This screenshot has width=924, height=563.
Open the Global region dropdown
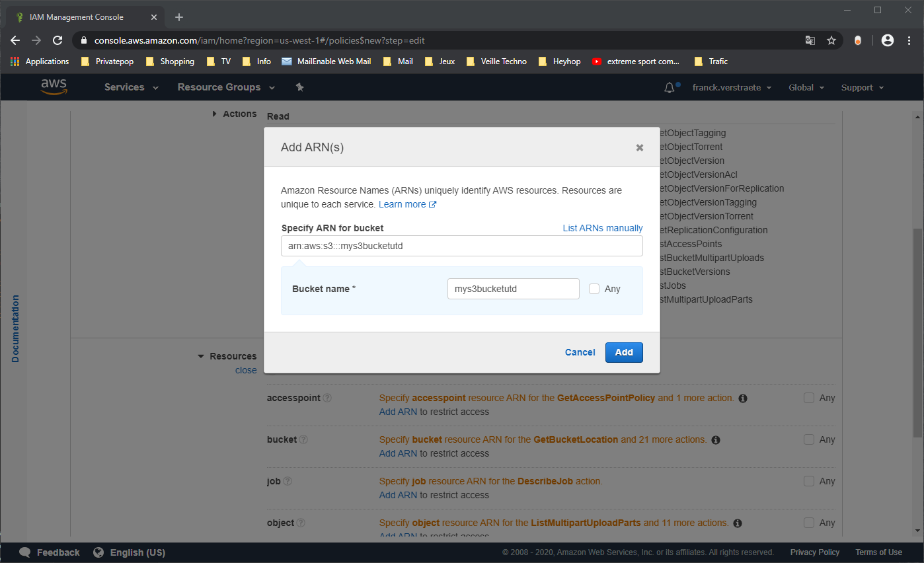tap(806, 87)
